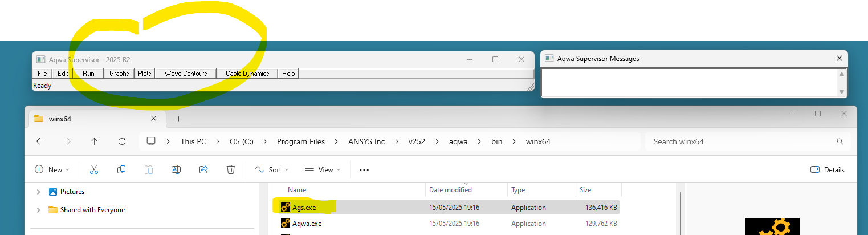Open the View dropdown
868x235 pixels.
(x=322, y=169)
